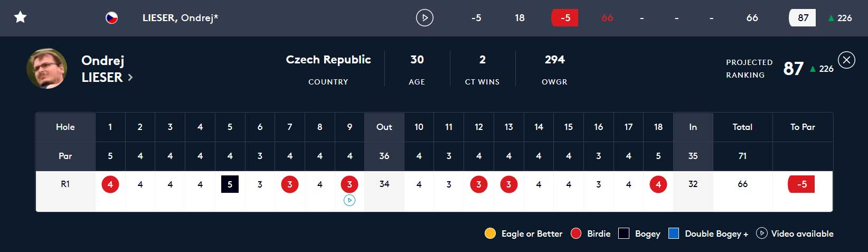
Task: Close the player scorecard panel
Action: pos(846,60)
